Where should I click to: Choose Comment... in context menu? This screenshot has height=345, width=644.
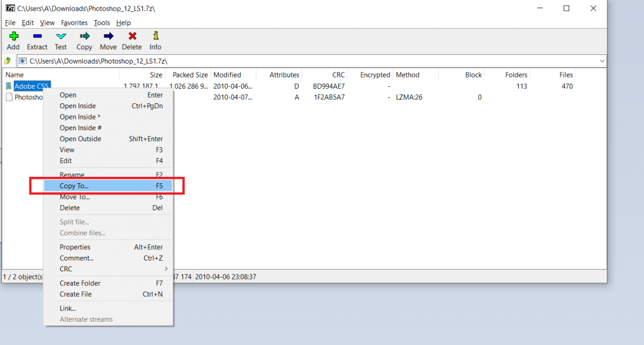pos(108,258)
